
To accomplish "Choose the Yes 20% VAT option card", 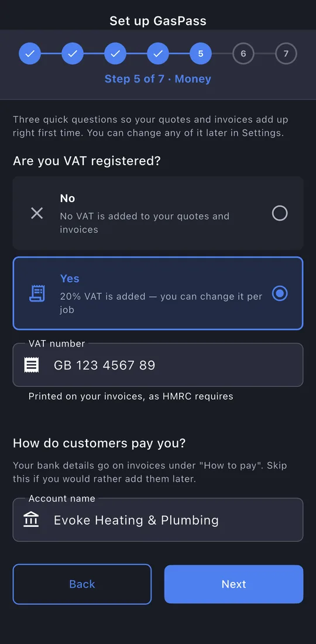I will pyautogui.click(x=158, y=293).
